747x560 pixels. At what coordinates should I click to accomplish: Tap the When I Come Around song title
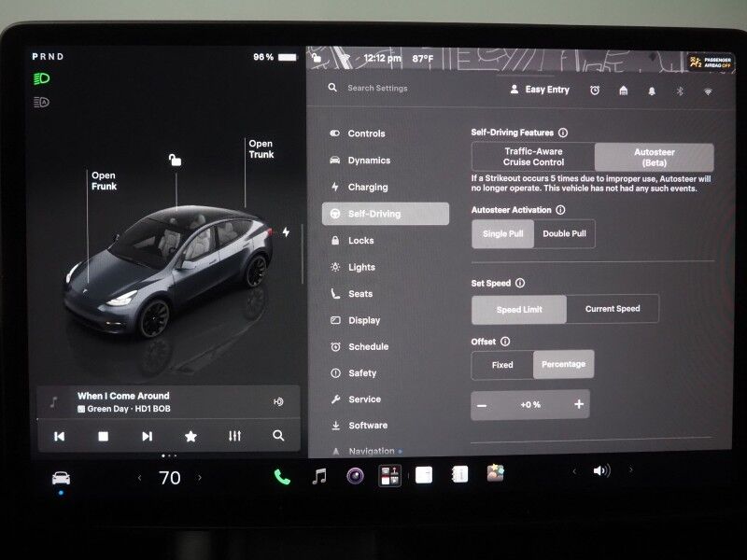click(x=123, y=396)
